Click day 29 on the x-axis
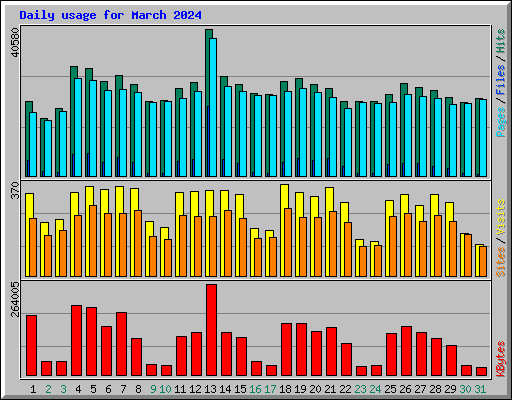 point(450,389)
